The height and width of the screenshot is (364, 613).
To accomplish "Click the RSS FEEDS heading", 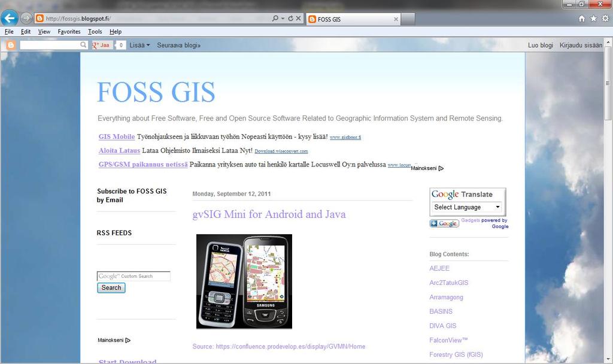I will (114, 233).
